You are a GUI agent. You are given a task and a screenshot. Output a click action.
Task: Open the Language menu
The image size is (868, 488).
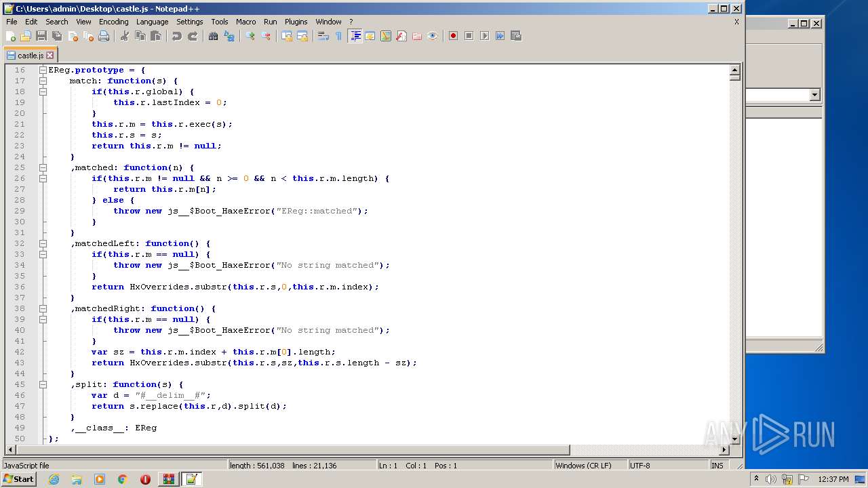tap(152, 22)
